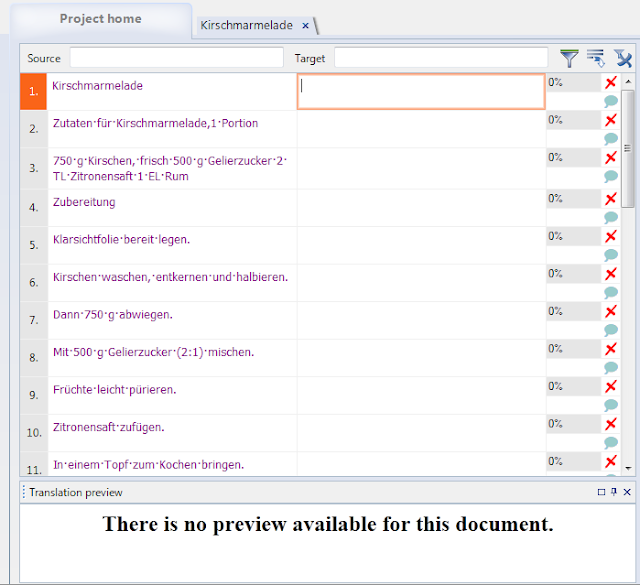Open the comment bubble for Zubereitung row
This screenshot has width=640, height=585.
click(611, 217)
